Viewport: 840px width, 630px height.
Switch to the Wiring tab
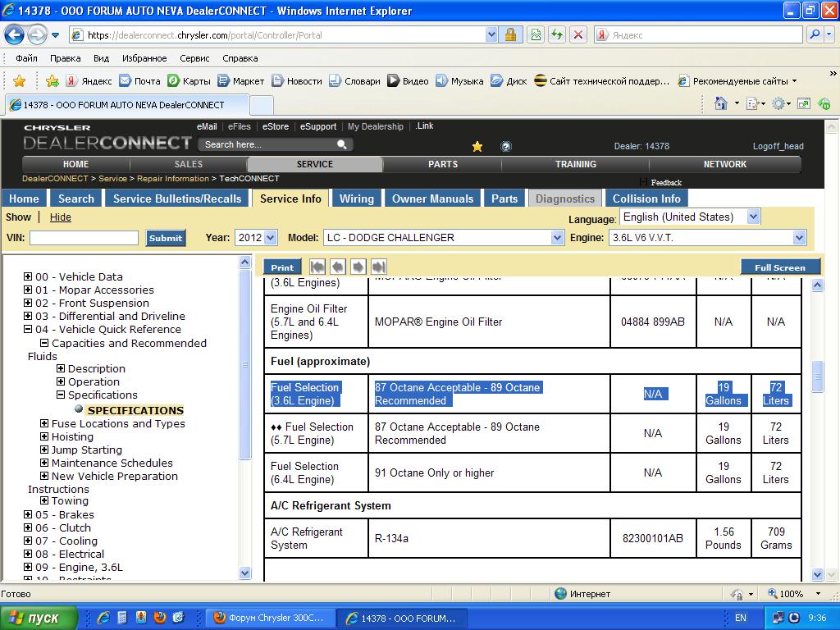click(x=357, y=199)
